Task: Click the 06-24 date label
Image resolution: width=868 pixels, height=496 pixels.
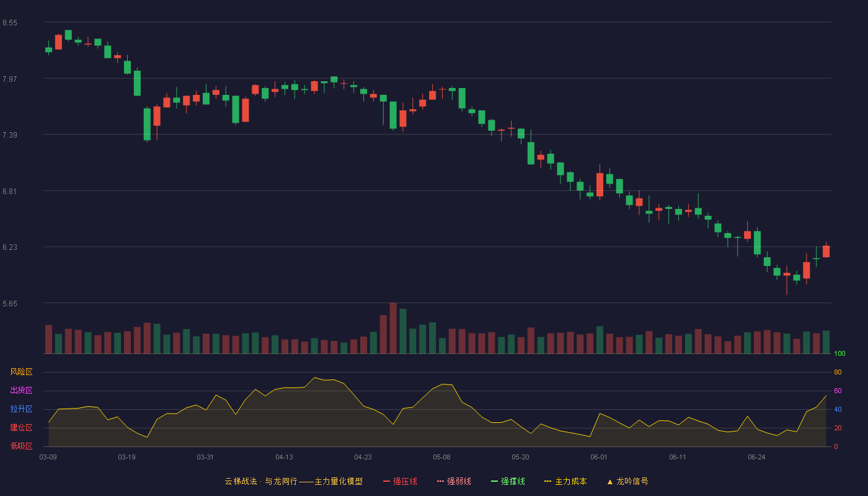Action: pos(756,457)
